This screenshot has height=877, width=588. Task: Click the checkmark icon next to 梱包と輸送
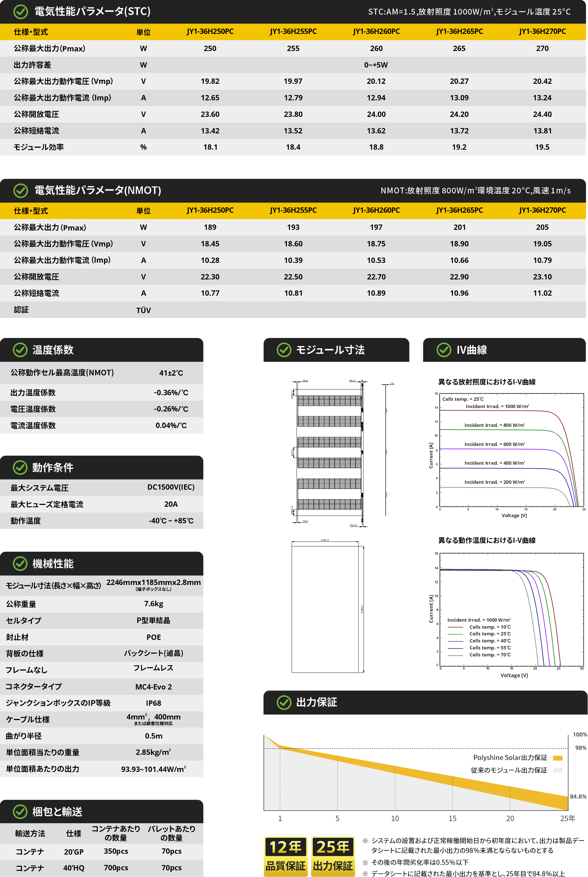click(20, 812)
